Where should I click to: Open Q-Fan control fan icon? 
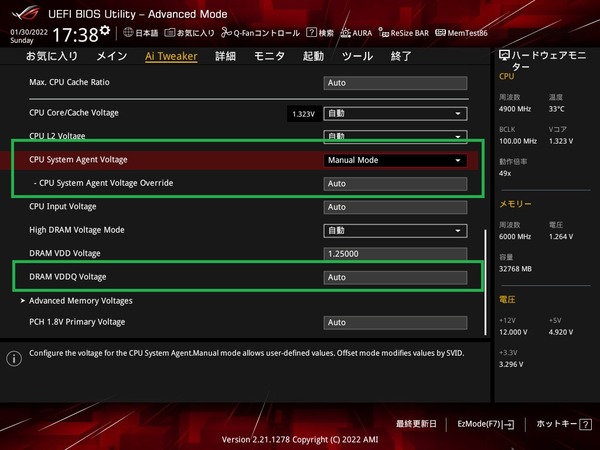tap(226, 33)
